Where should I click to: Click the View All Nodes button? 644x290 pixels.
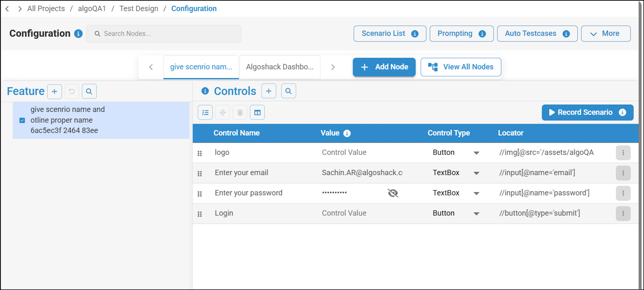coord(461,67)
